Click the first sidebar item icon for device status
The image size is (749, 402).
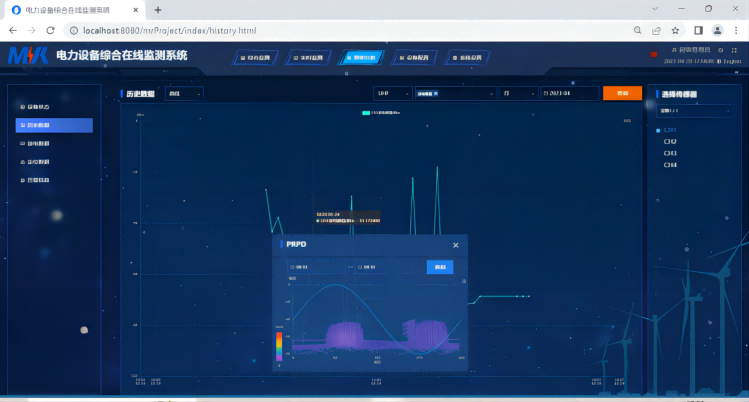click(x=22, y=106)
